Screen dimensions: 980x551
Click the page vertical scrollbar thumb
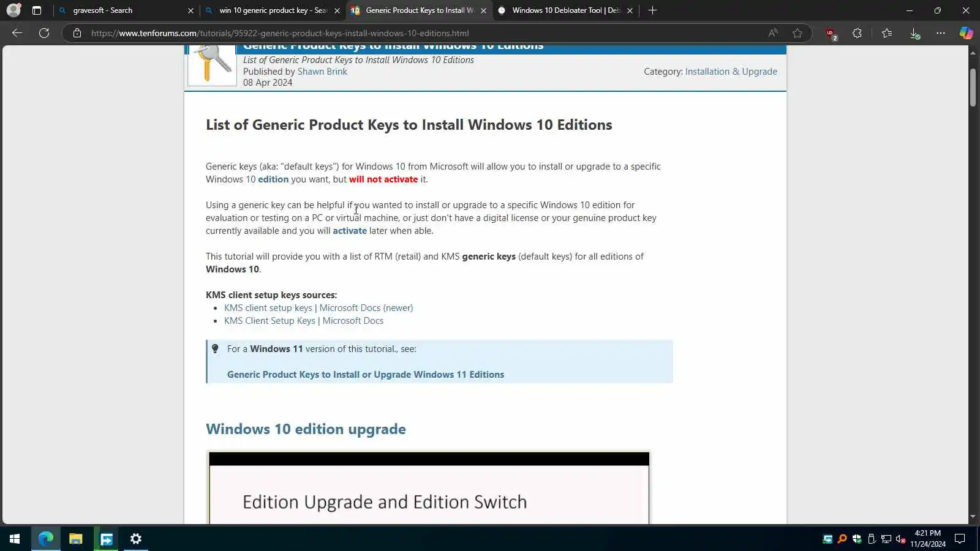click(973, 88)
